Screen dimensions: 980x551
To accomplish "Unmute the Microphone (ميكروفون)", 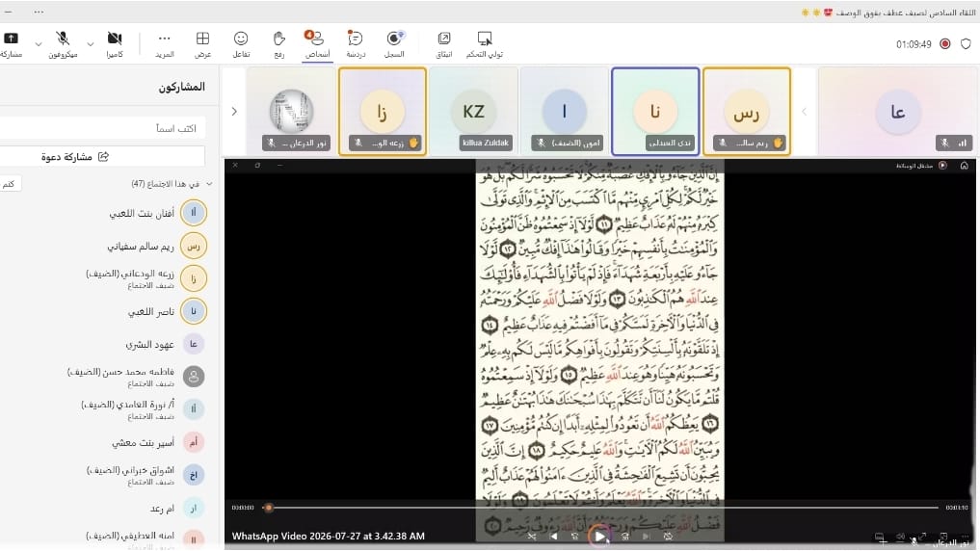I will (x=64, y=44).
